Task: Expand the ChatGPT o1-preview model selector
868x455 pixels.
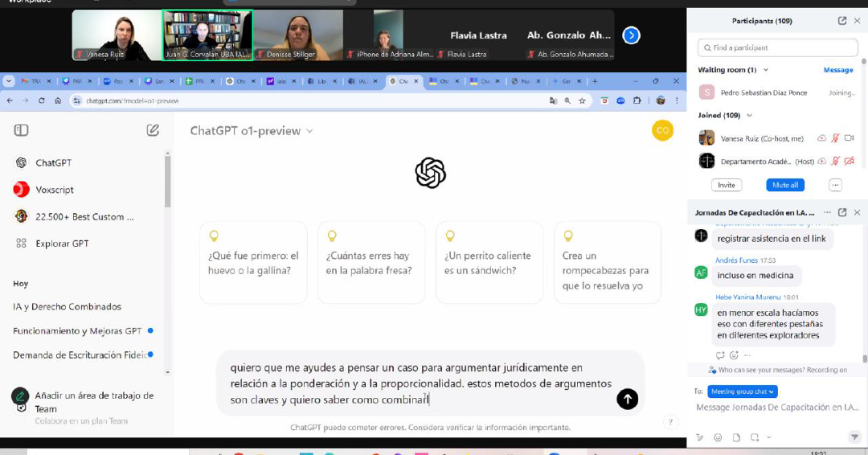Action: click(252, 131)
